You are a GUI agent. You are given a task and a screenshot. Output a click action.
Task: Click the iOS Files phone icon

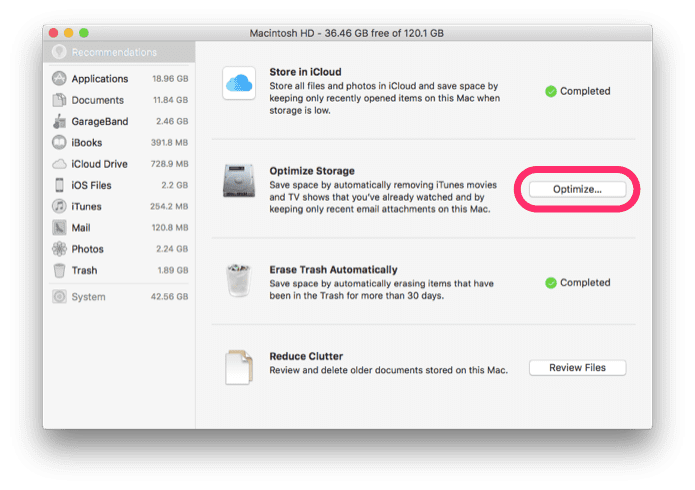coord(59,185)
